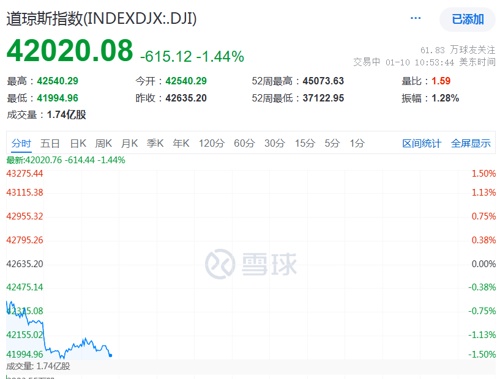Image resolution: width=500 pixels, height=379 pixels.
Task: Choose the 30分 interval
Action: tap(275, 143)
